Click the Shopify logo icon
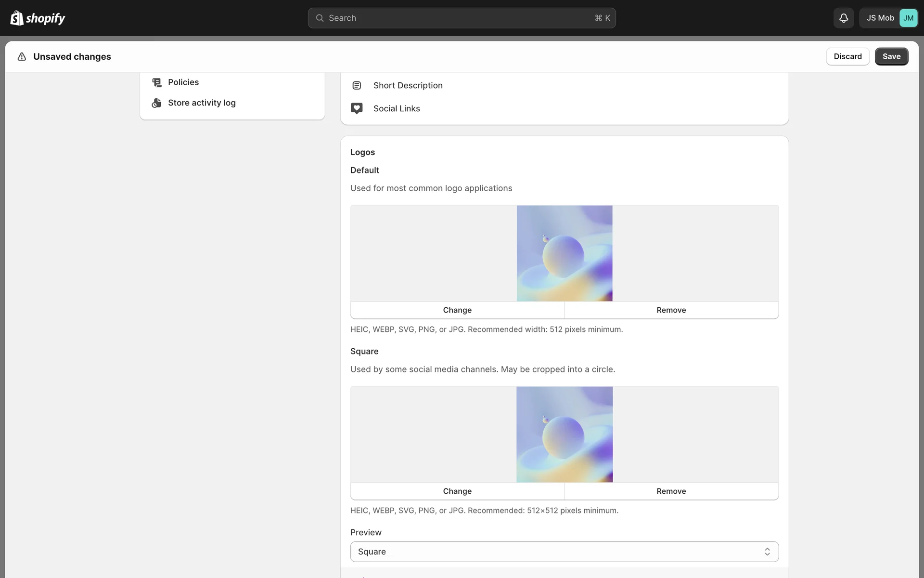Screen dimensions: 924x578 pos(17,18)
